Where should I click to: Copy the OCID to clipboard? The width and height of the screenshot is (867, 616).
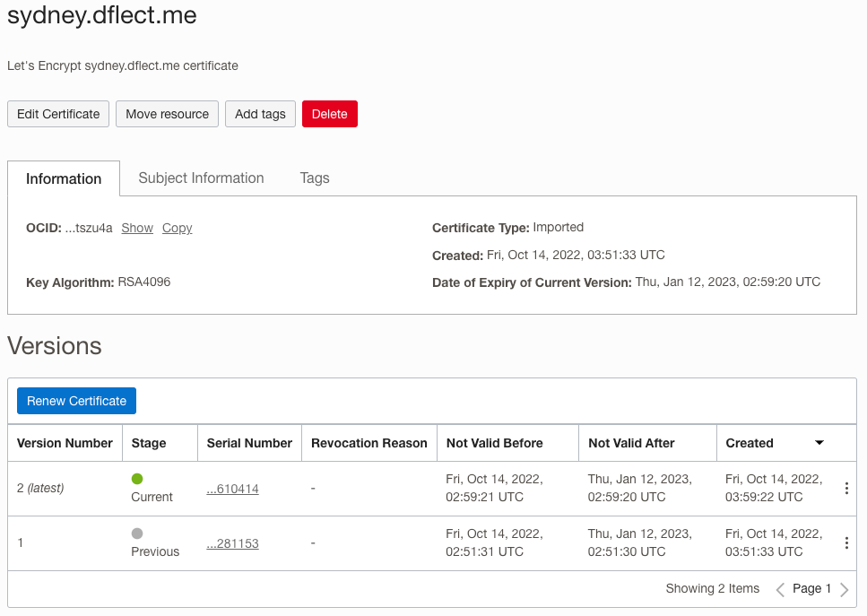click(x=177, y=228)
